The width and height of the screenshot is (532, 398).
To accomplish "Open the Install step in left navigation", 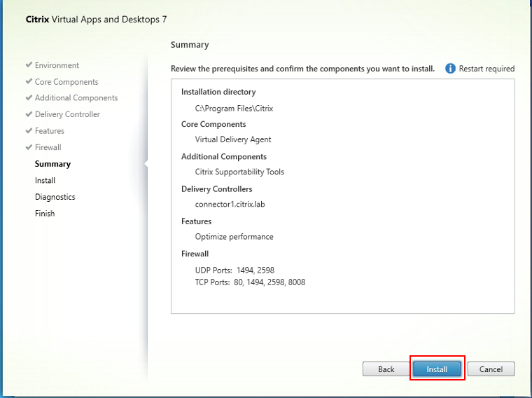I will (45, 180).
